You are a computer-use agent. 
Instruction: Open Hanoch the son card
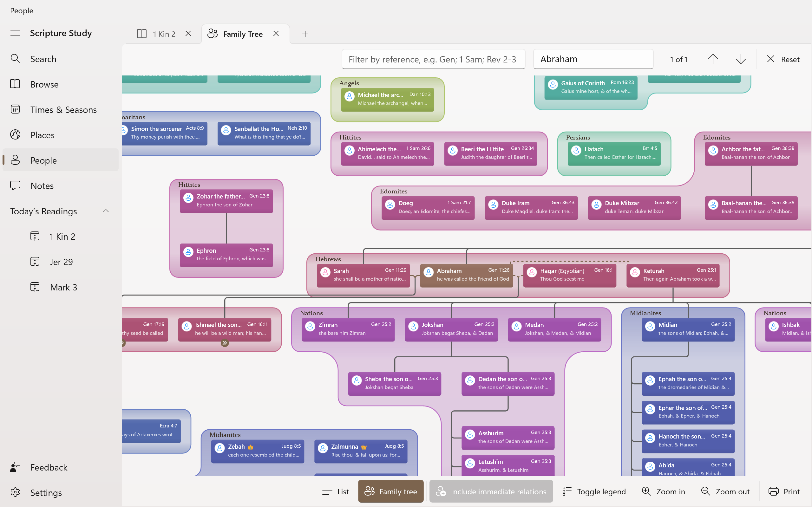[x=688, y=441]
